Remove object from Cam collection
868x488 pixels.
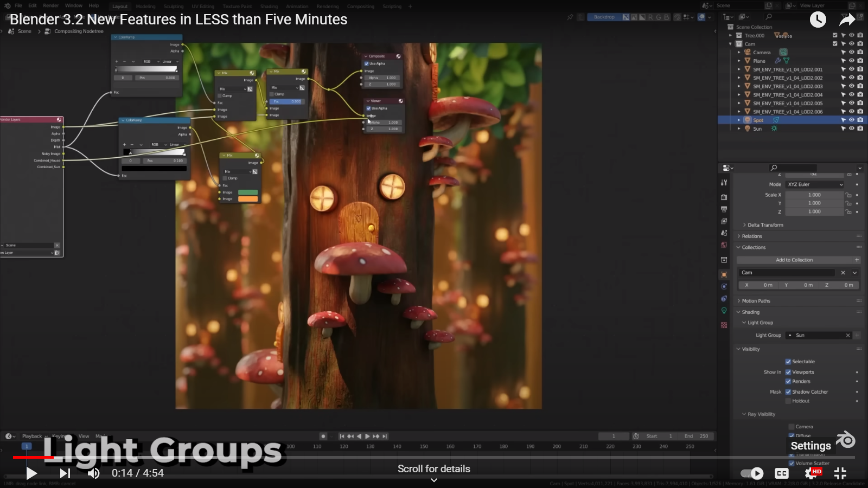(x=843, y=273)
